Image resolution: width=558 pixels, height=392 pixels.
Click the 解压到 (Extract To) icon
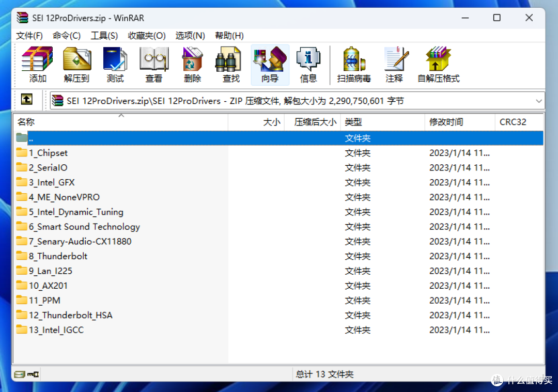tap(76, 65)
